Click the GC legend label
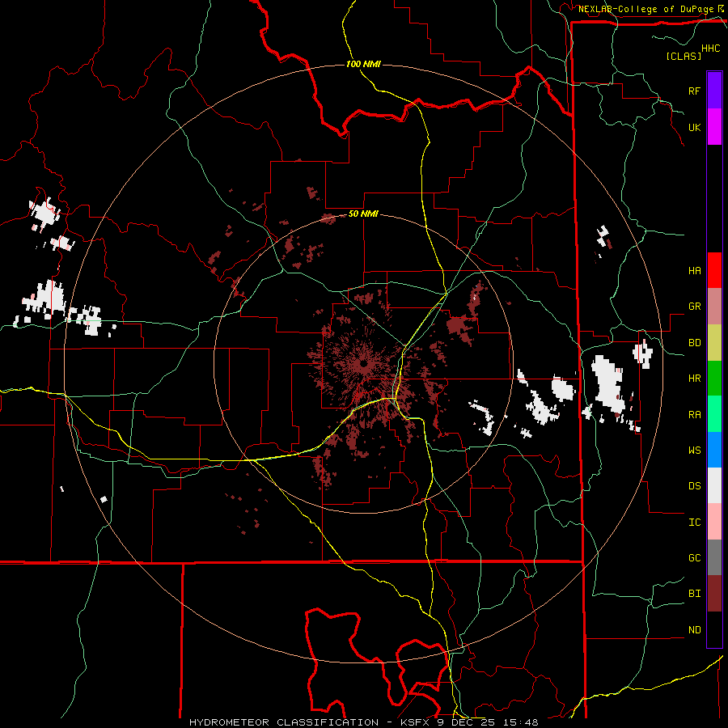The image size is (728, 728). tap(694, 557)
